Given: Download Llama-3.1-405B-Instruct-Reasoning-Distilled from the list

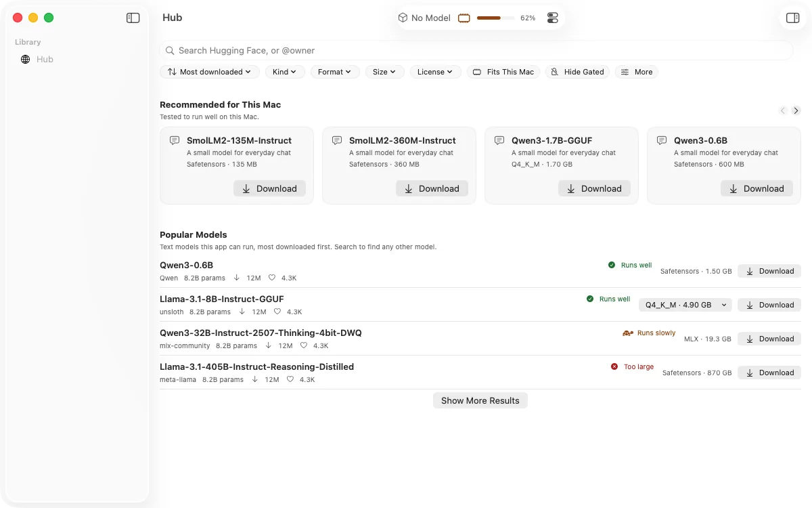Looking at the screenshot, I should coord(769,373).
